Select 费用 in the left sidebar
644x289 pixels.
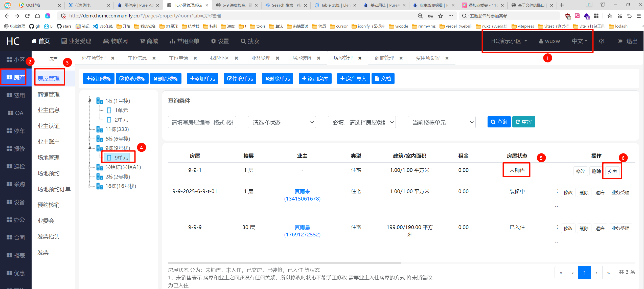16,95
